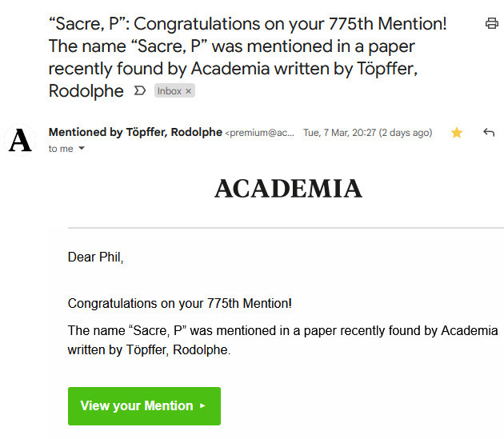504x439 pixels.
Task: Click the truncated premium@ac... sender address
Action: (260, 133)
